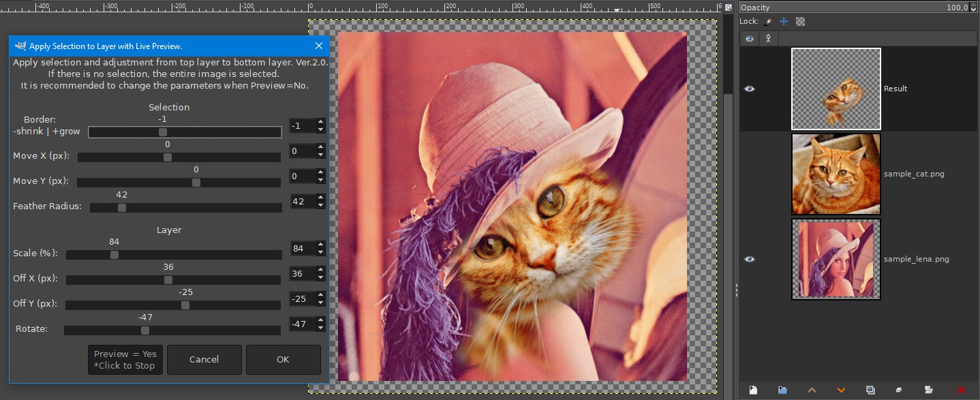
Task: Select the Result layer thumbnail
Action: (x=836, y=89)
